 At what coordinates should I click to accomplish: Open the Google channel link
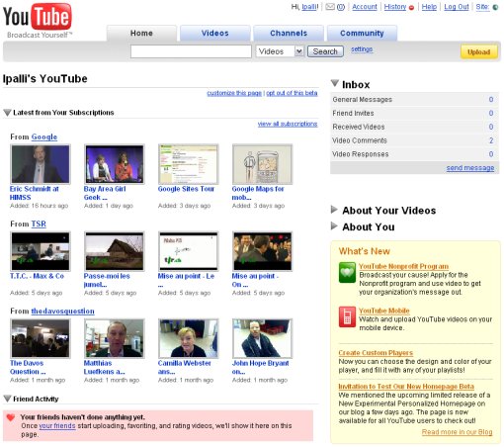pos(44,136)
